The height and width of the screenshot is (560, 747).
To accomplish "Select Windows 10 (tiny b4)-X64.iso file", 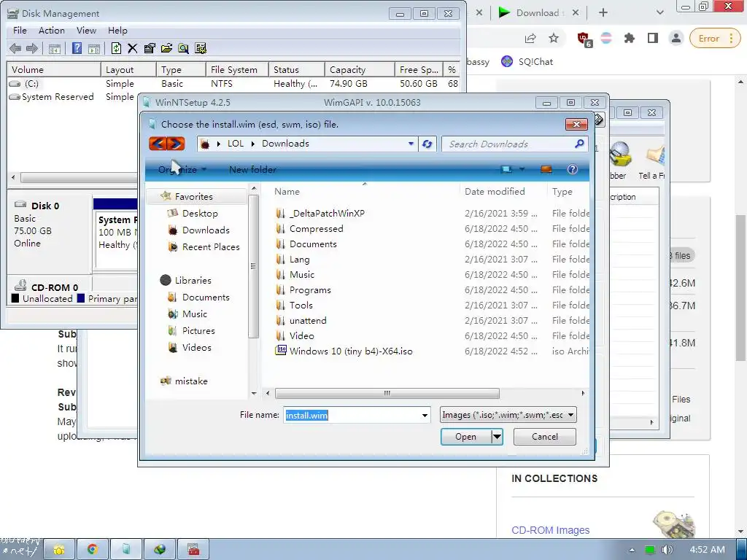I will point(351,351).
